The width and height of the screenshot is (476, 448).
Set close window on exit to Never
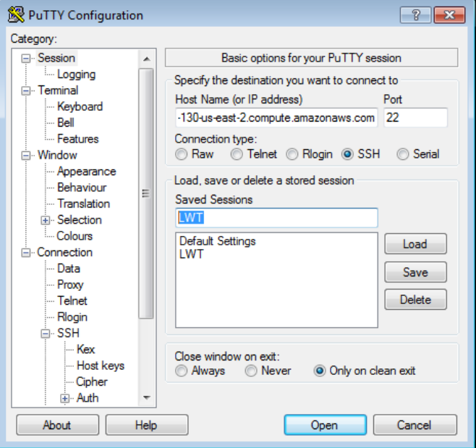[251, 371]
